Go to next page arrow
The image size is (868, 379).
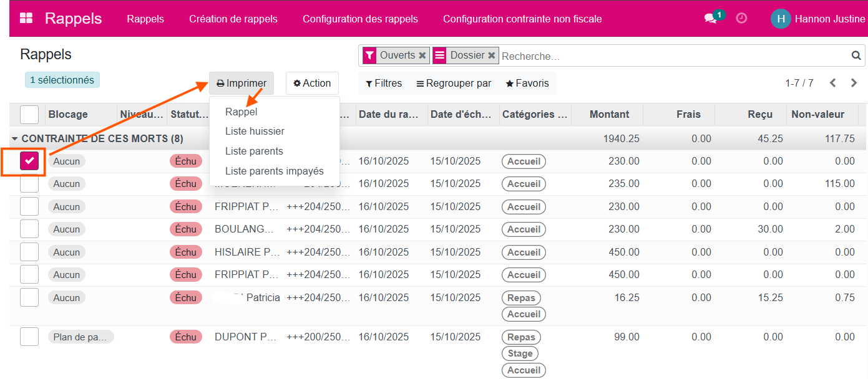[854, 83]
